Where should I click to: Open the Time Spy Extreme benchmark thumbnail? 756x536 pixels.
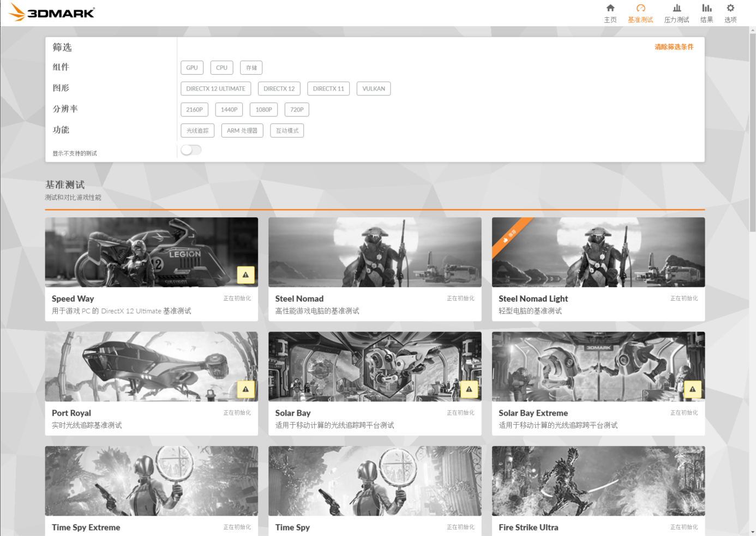[x=151, y=481]
